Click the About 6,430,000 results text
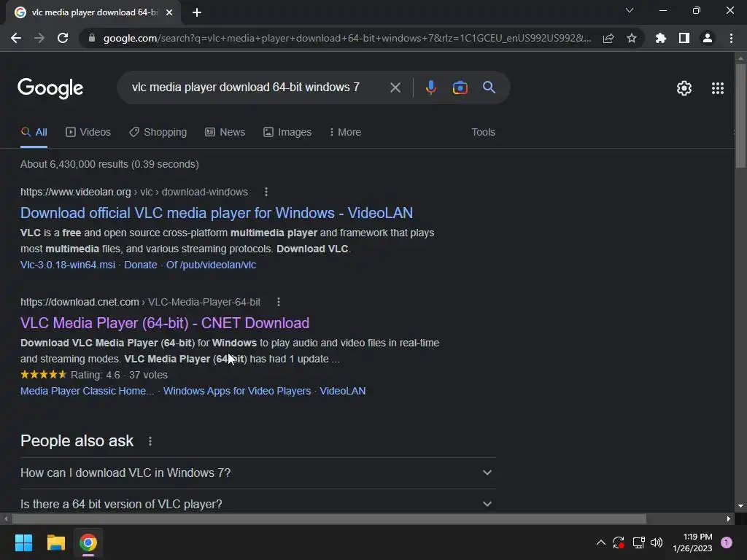The width and height of the screenshot is (747, 560). click(109, 164)
